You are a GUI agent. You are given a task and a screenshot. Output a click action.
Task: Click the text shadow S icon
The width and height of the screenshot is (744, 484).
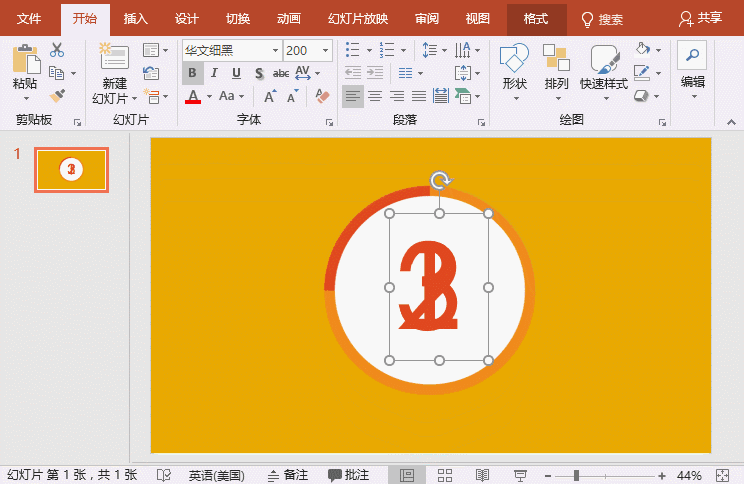(259, 73)
